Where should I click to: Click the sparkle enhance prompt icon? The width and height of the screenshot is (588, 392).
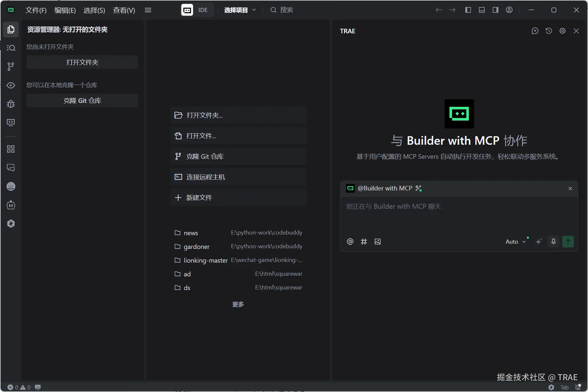click(539, 242)
